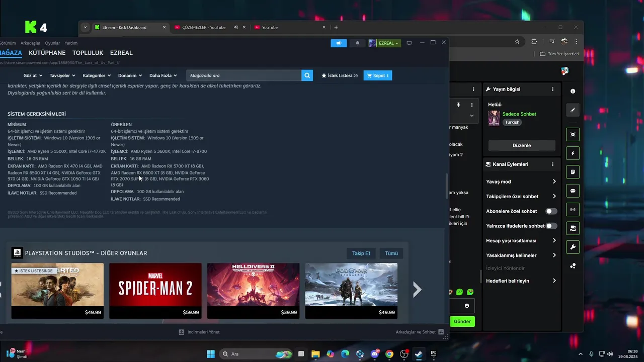Viewport: 644px width, 362px height.
Task: Click the Takip Et button
Action: [x=361, y=253]
